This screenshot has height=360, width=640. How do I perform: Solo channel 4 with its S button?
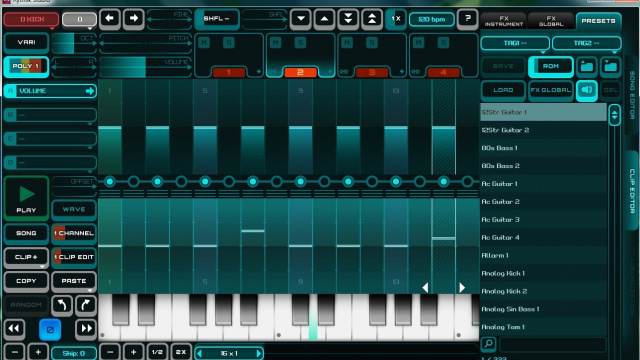[443, 42]
